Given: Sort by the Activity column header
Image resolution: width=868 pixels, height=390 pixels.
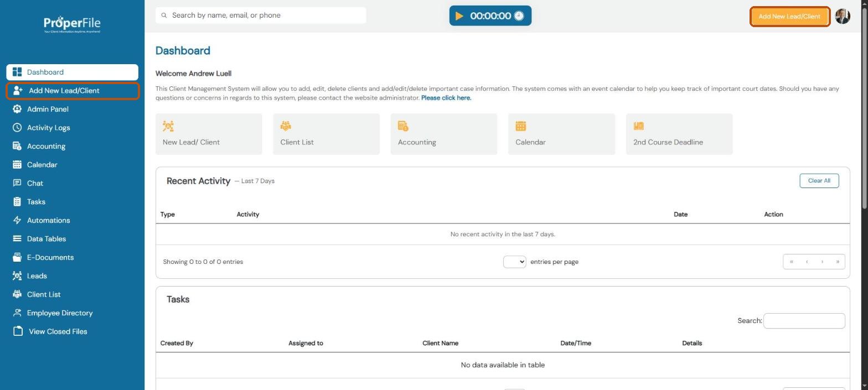Looking at the screenshot, I should (x=247, y=214).
